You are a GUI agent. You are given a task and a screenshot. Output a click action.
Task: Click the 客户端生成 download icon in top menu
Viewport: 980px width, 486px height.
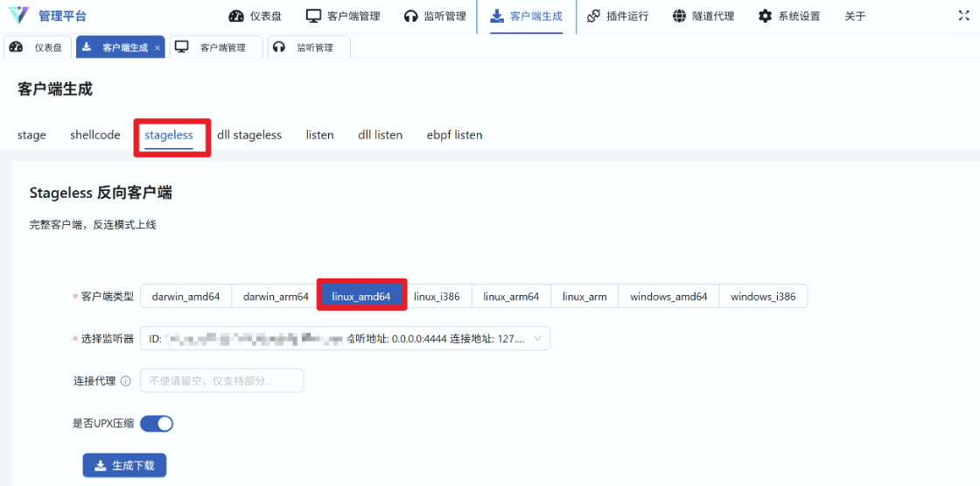497,17
